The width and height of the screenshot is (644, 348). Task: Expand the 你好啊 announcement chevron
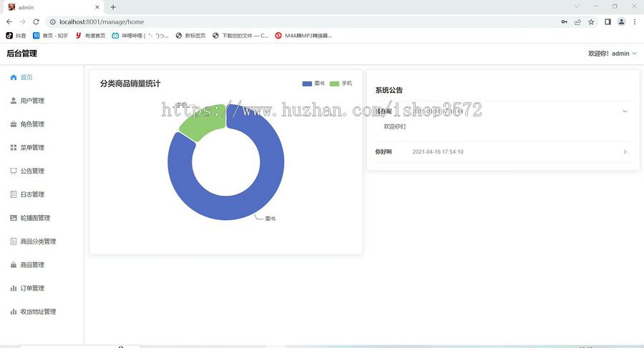pyautogui.click(x=625, y=151)
